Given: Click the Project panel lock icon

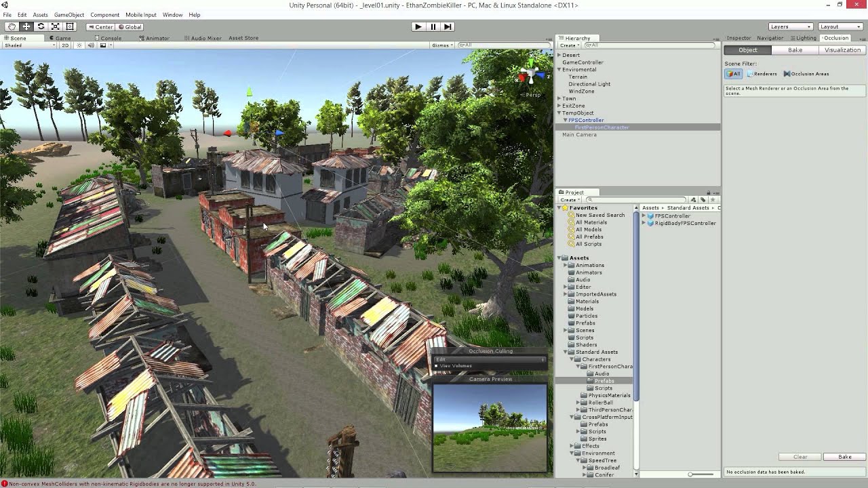Looking at the screenshot, I should coord(709,192).
